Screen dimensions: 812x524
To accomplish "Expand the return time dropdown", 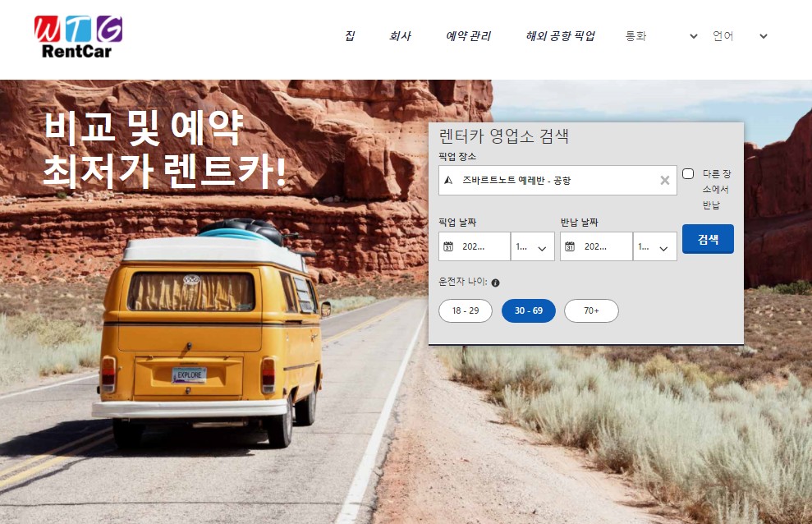I will pyautogui.click(x=654, y=246).
